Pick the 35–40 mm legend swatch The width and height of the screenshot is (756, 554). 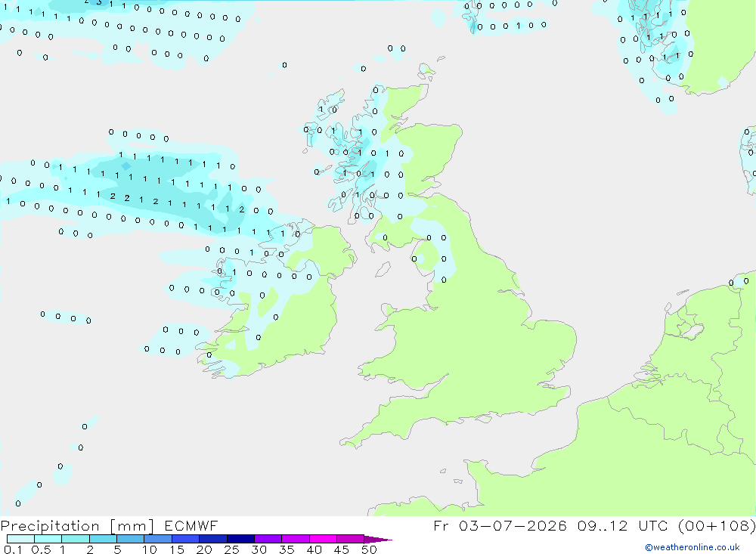click(x=296, y=539)
